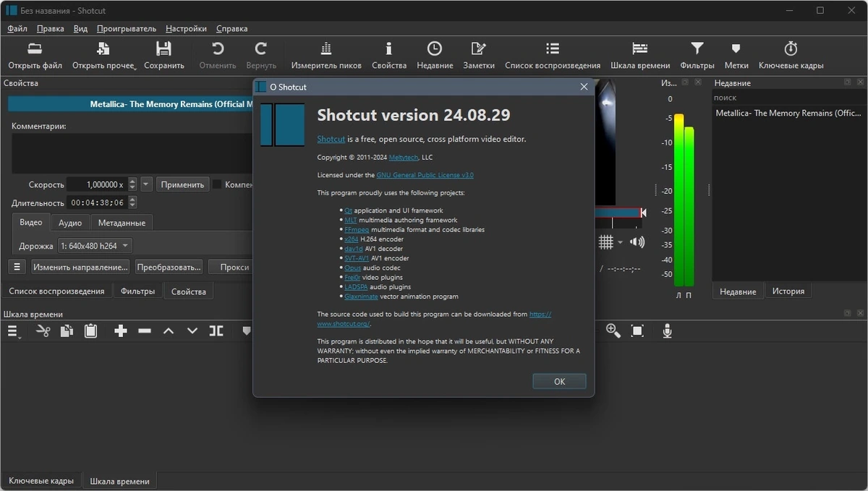This screenshot has height=491, width=868.
Task: Show Список воспроизведения from the toolbar
Action: [x=553, y=49]
